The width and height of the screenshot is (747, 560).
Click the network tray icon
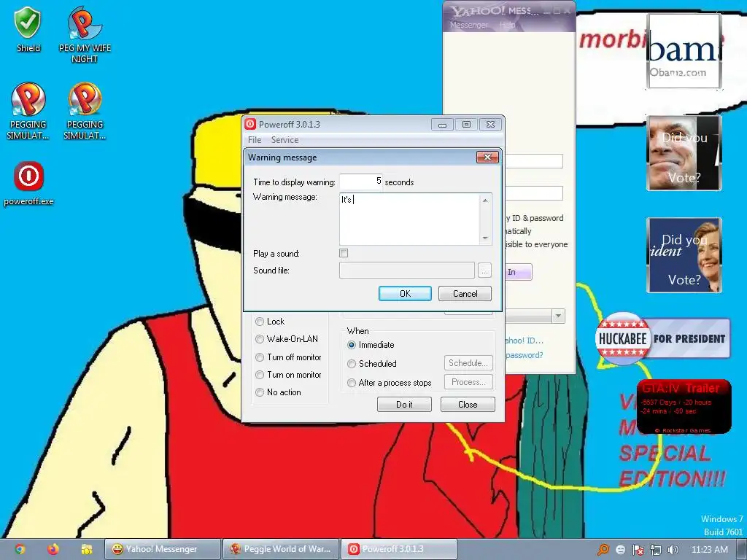pyautogui.click(x=656, y=550)
